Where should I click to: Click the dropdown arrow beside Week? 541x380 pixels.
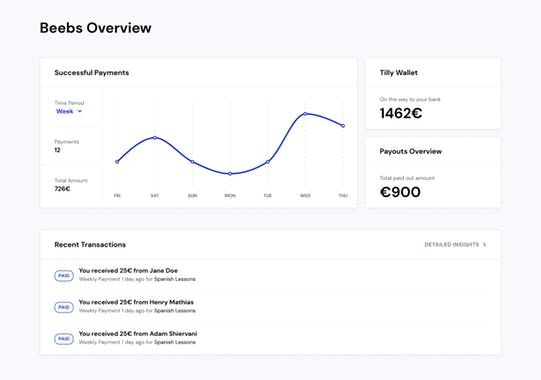point(80,111)
